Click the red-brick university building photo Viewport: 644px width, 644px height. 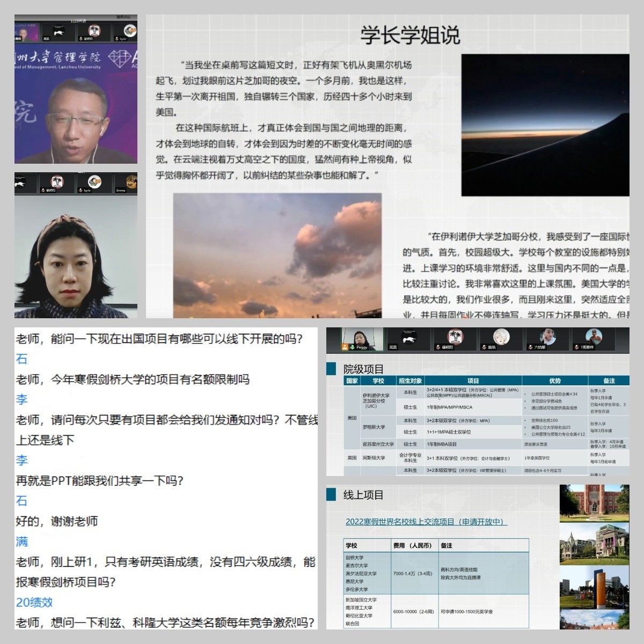[594, 503]
